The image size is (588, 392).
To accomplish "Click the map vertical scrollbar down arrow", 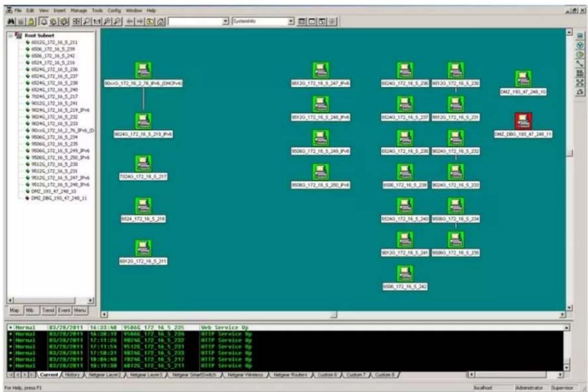I will 569,308.
